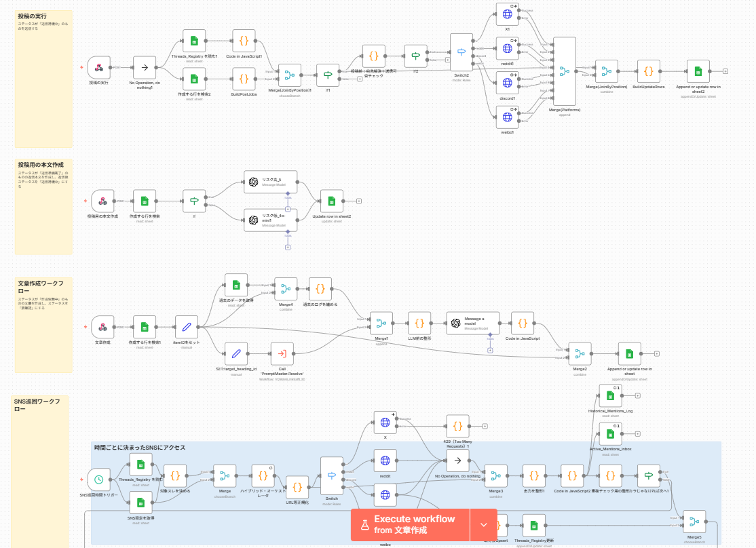Select the 429 (Too Many Requests) code node
The width and height of the screenshot is (756, 548).
click(457, 426)
